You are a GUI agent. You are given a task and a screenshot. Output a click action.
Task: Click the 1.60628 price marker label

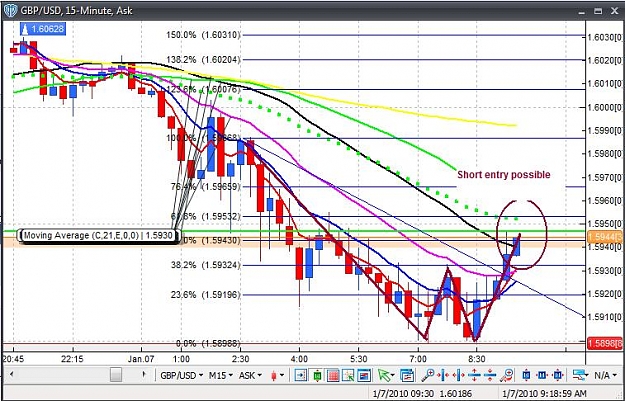pos(43,29)
